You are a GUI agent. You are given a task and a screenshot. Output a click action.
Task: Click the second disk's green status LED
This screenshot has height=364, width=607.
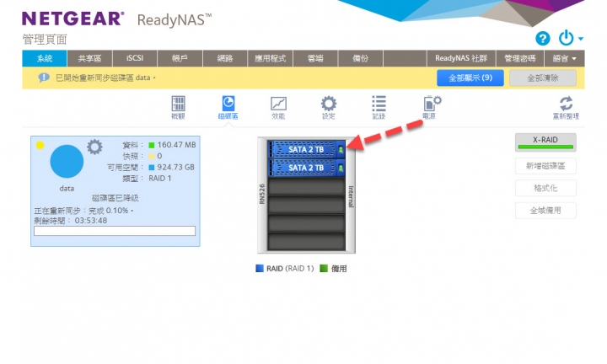tap(341, 168)
